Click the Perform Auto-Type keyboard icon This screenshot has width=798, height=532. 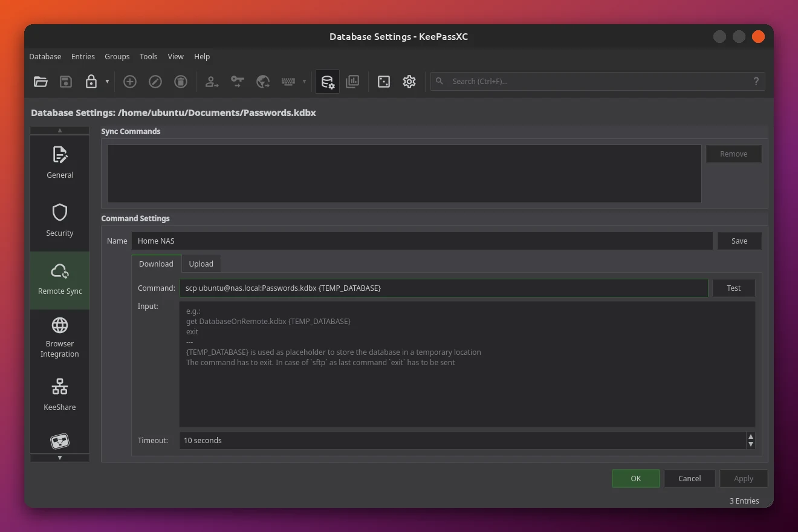[x=288, y=82]
